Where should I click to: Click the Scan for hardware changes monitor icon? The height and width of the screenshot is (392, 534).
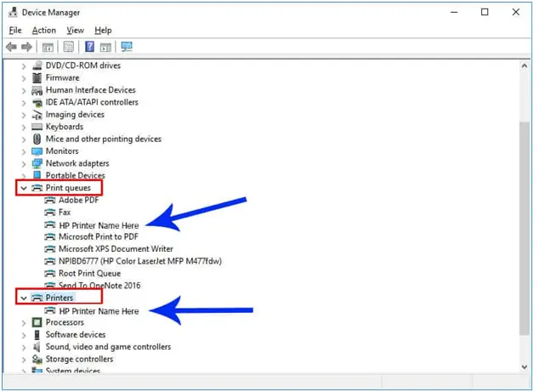tap(127, 47)
